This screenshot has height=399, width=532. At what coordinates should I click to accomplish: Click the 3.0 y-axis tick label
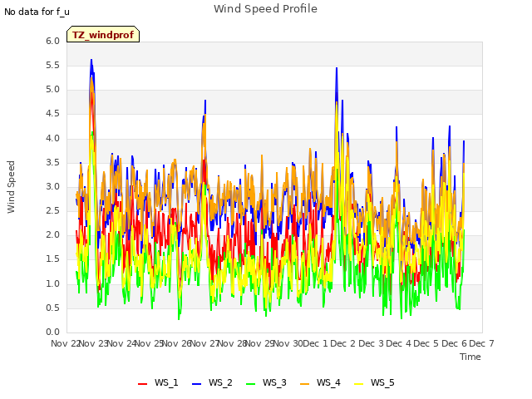pos(52,186)
